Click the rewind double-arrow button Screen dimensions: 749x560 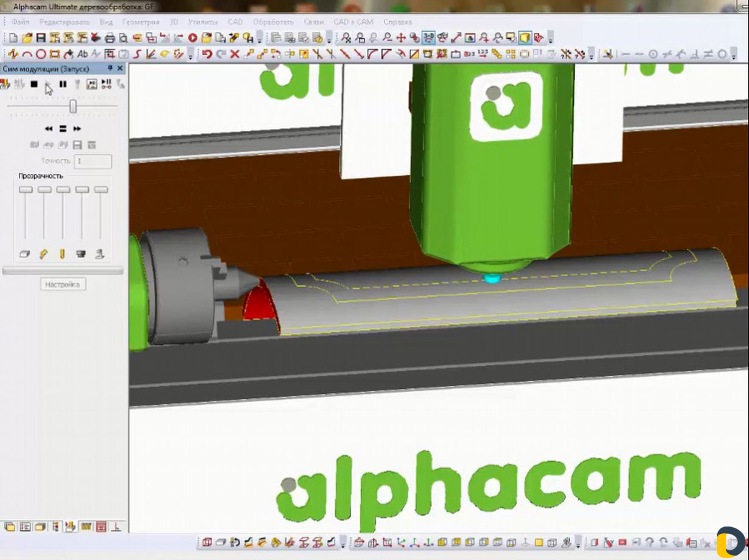coord(49,128)
